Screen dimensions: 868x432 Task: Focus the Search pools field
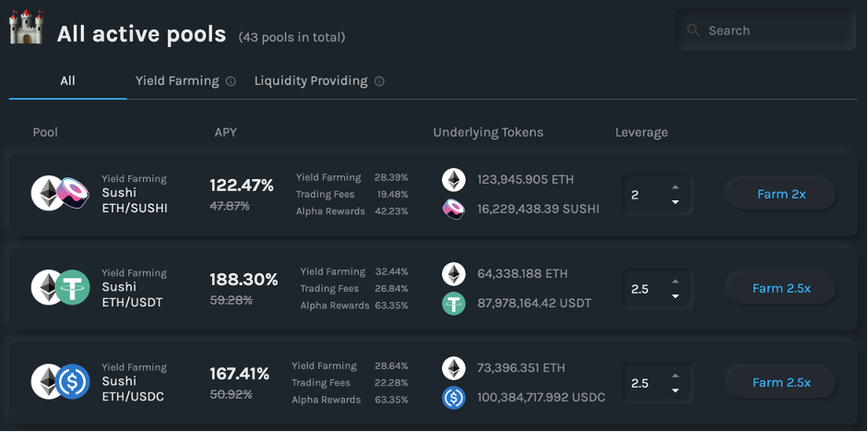click(x=766, y=30)
